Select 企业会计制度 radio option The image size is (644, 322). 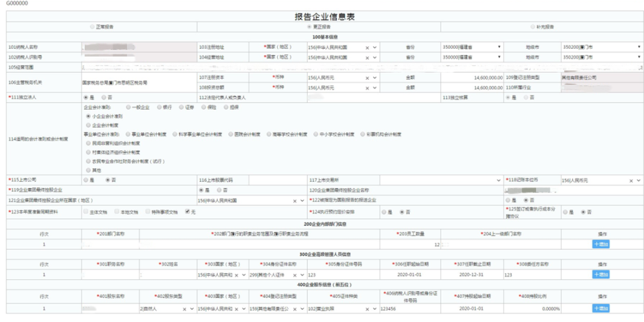click(88, 125)
